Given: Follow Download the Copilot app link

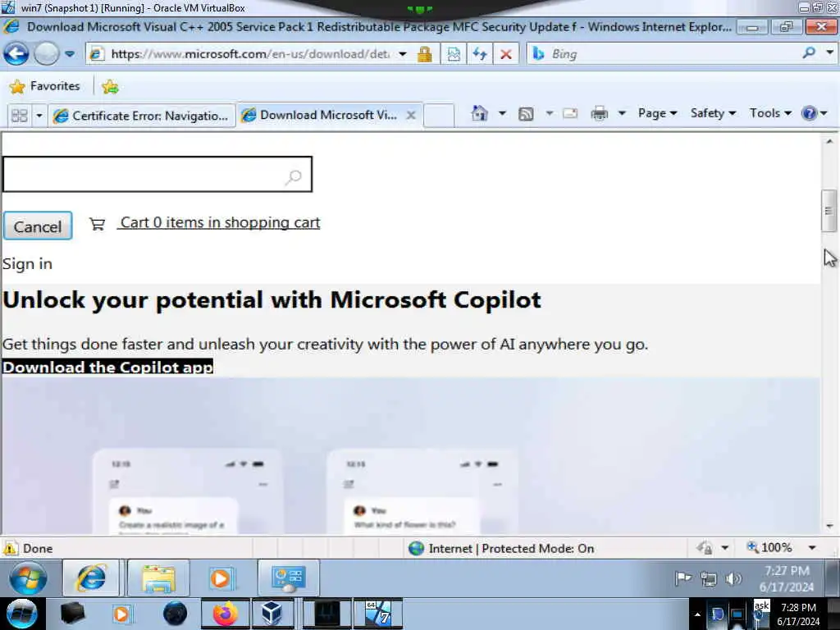Looking at the screenshot, I should [x=107, y=367].
